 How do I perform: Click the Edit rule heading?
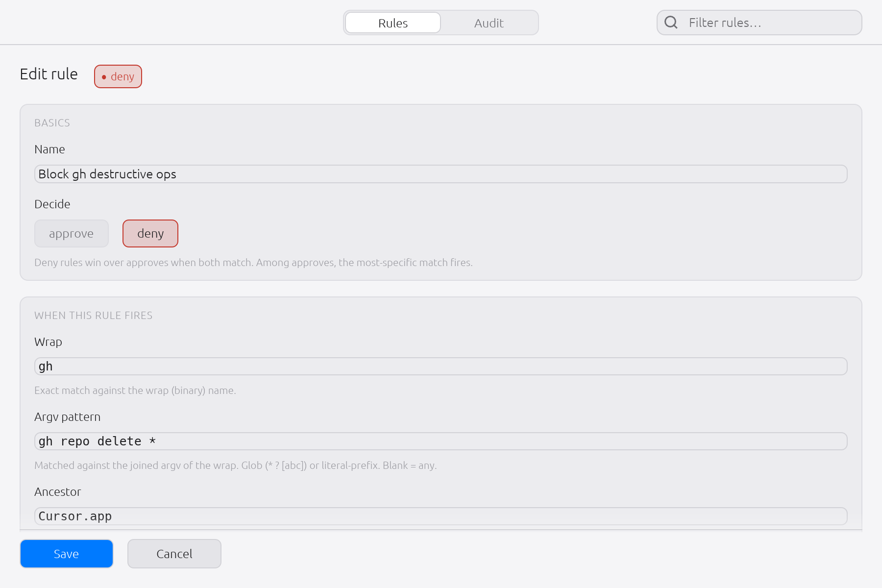click(x=49, y=74)
